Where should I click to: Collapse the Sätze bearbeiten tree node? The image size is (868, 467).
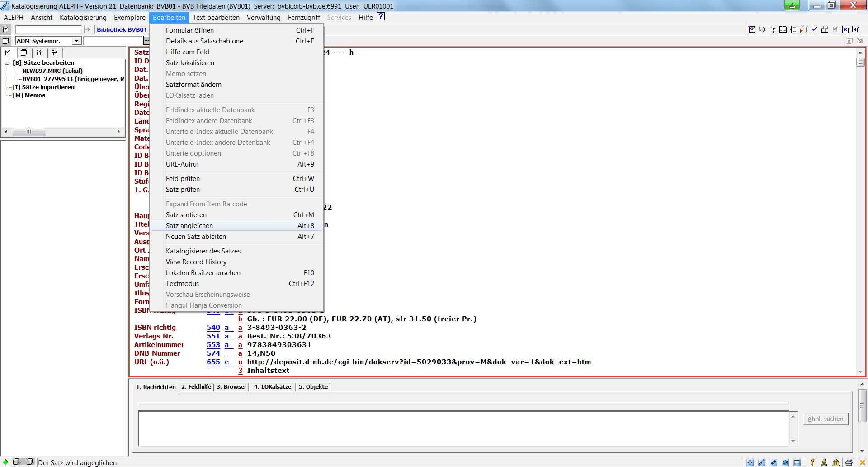tap(7, 62)
